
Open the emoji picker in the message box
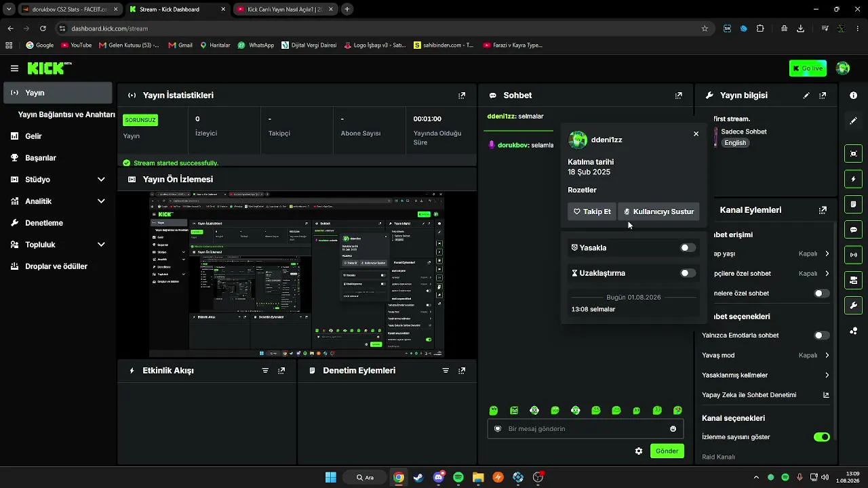(x=673, y=429)
